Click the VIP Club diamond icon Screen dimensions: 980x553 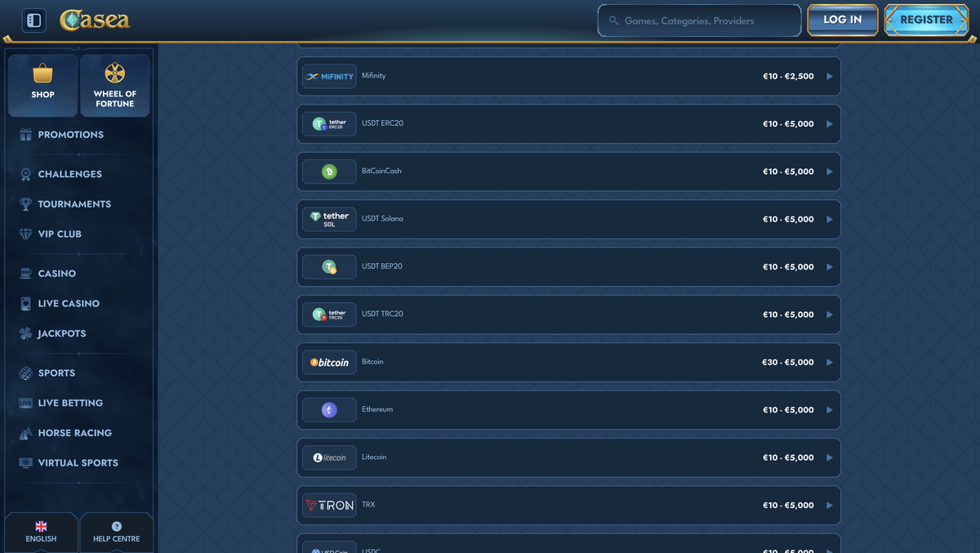[x=25, y=234]
